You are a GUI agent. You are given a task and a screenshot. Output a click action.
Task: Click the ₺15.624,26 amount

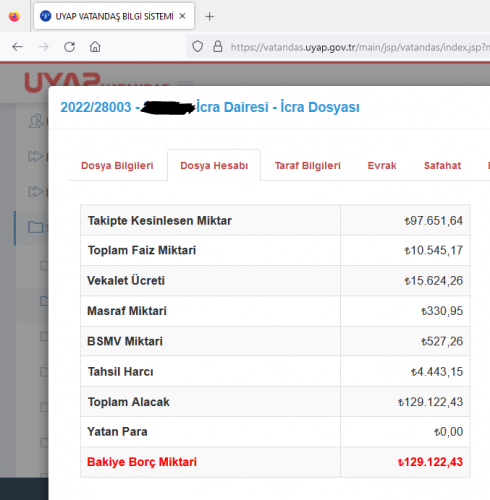(433, 281)
